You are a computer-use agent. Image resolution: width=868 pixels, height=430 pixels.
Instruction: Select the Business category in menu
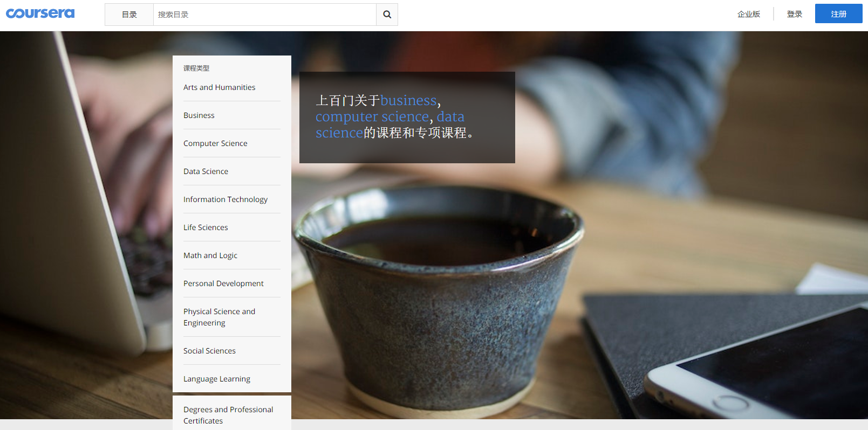(199, 115)
